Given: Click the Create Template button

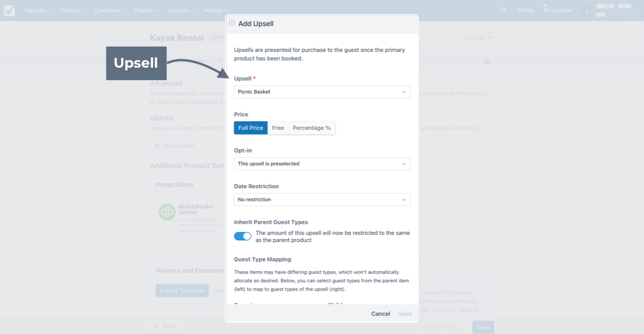Looking at the screenshot, I should pyautogui.click(x=182, y=291).
